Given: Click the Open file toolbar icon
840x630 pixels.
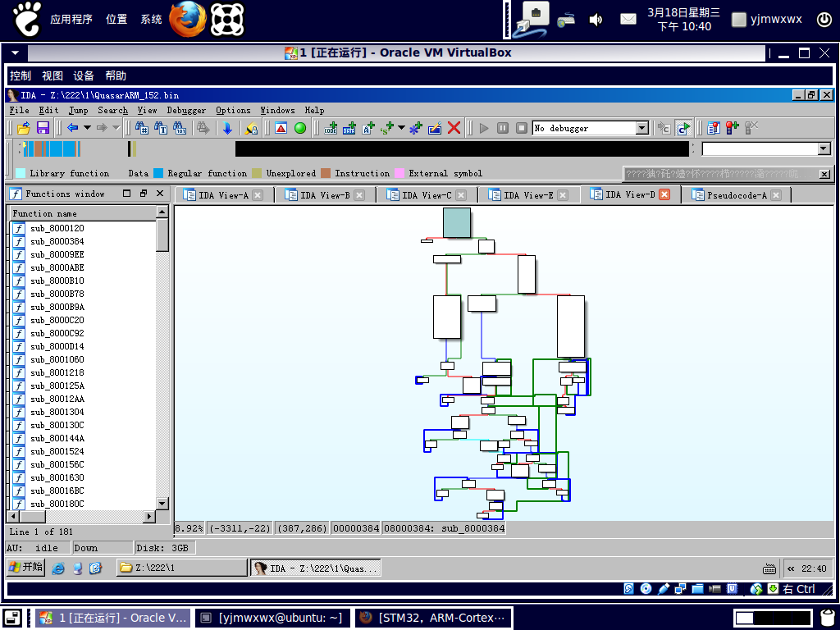Looking at the screenshot, I should (x=24, y=128).
